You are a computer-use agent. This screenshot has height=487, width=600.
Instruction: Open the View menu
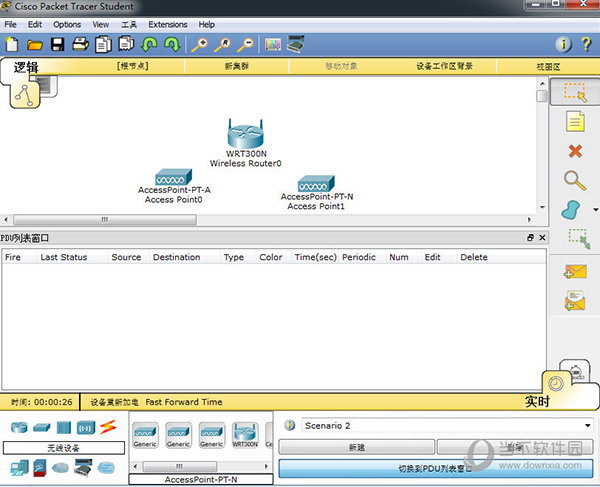click(x=100, y=24)
